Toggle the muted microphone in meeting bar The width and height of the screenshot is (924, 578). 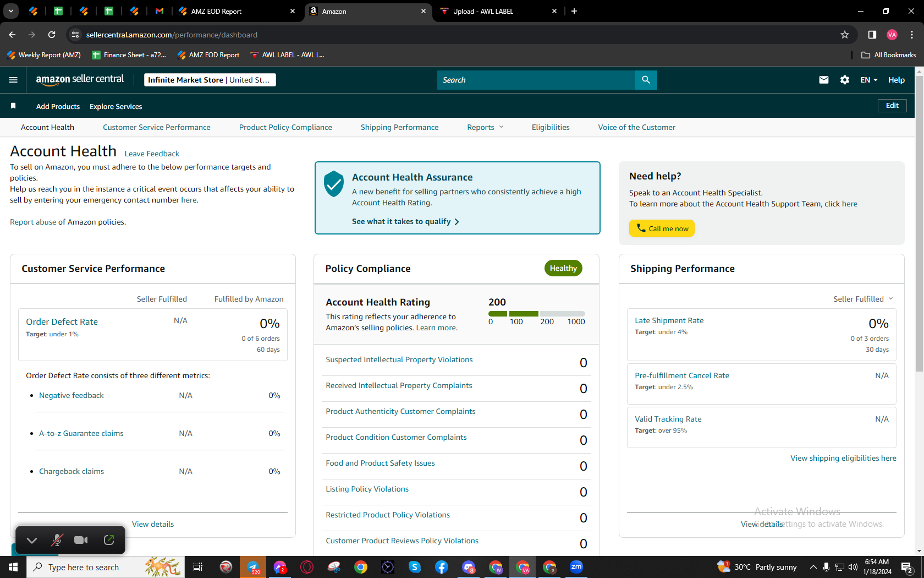tap(57, 540)
